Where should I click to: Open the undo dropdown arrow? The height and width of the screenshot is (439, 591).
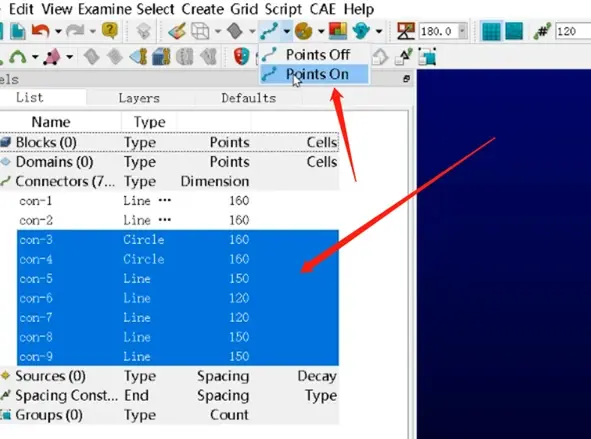click(58, 31)
